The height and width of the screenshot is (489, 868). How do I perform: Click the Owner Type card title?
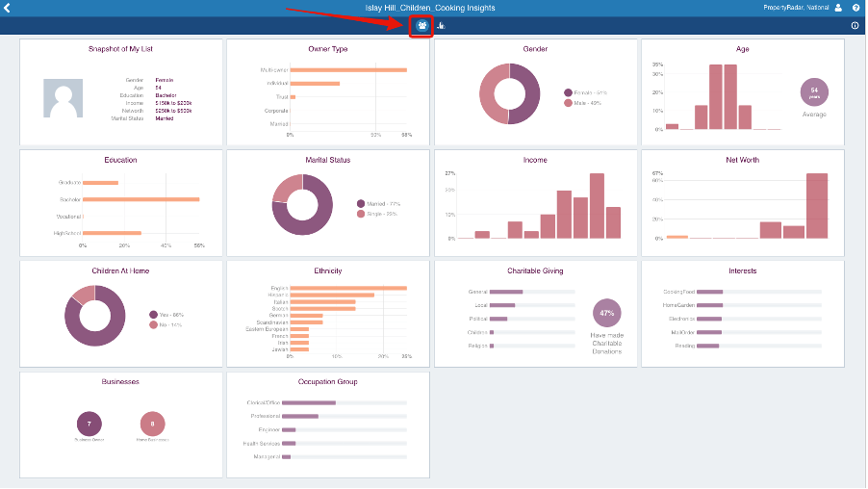click(x=328, y=49)
